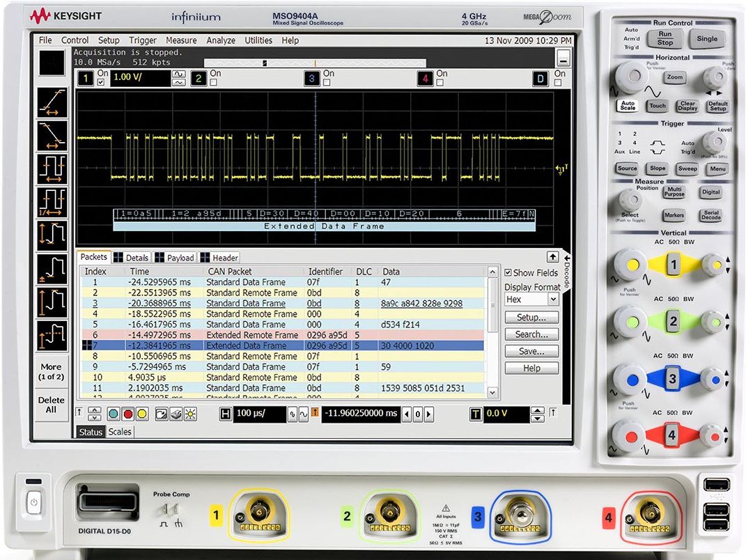Select packet row 6 Extended Remote Frame
The width and height of the screenshot is (748, 560).
[x=251, y=335]
